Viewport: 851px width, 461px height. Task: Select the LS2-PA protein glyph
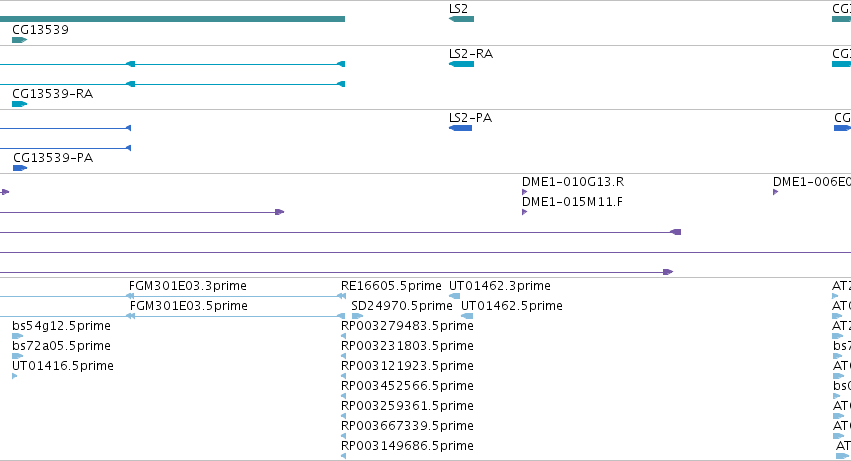pos(460,128)
